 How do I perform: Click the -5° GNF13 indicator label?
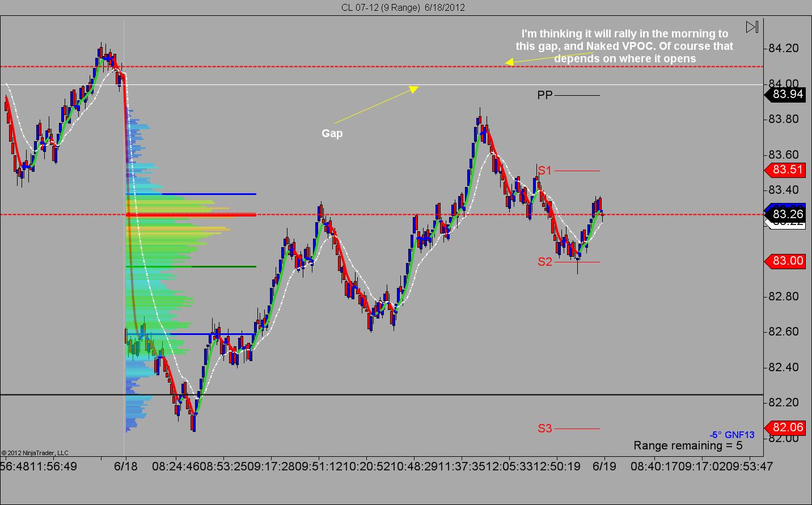732,435
